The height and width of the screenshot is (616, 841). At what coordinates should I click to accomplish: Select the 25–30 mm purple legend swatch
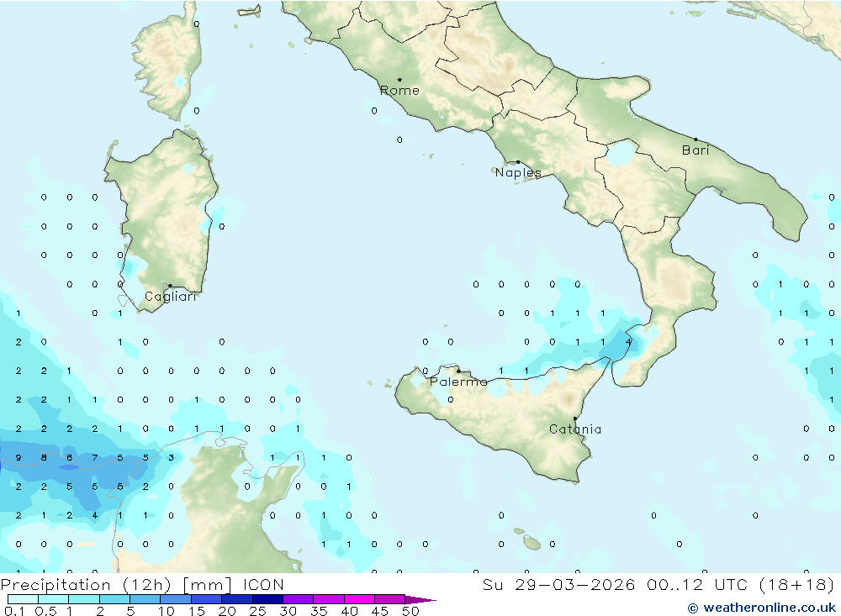click(x=267, y=599)
